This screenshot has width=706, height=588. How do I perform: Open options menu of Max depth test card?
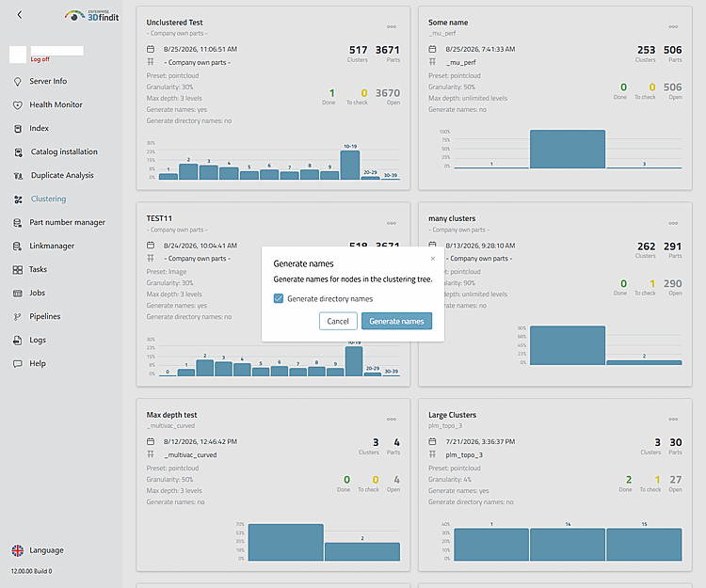pyautogui.click(x=392, y=420)
